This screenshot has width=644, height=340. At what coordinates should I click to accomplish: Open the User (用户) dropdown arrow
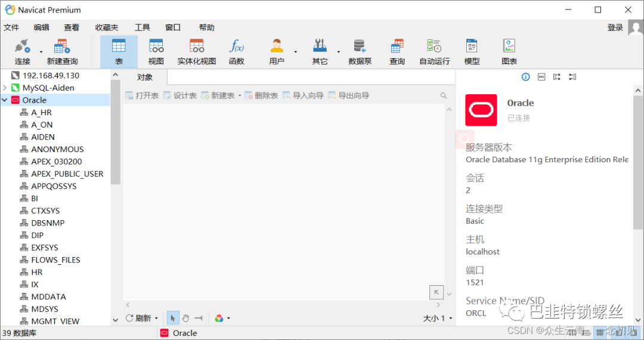click(296, 52)
